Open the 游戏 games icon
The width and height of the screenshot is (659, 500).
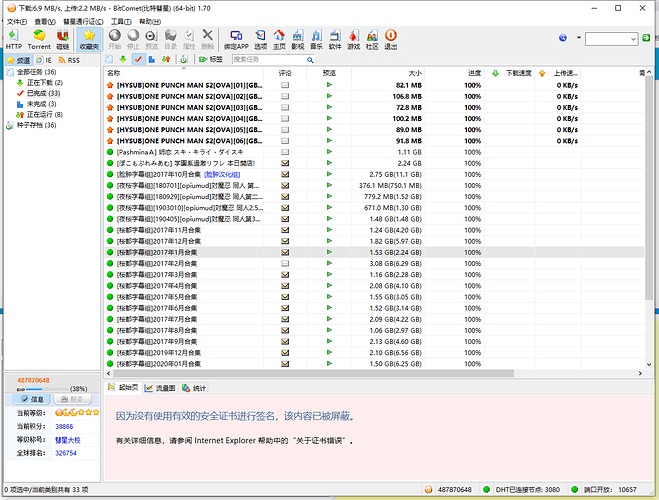[x=353, y=39]
